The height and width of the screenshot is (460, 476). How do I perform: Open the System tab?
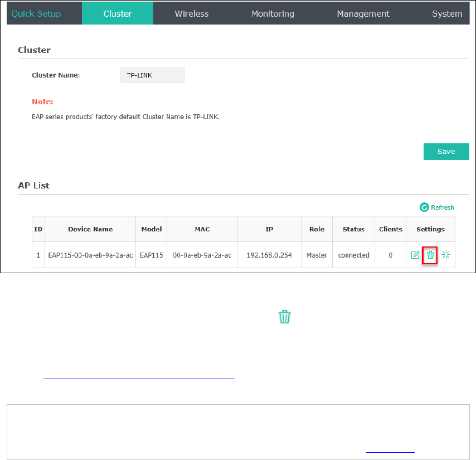coord(447,13)
